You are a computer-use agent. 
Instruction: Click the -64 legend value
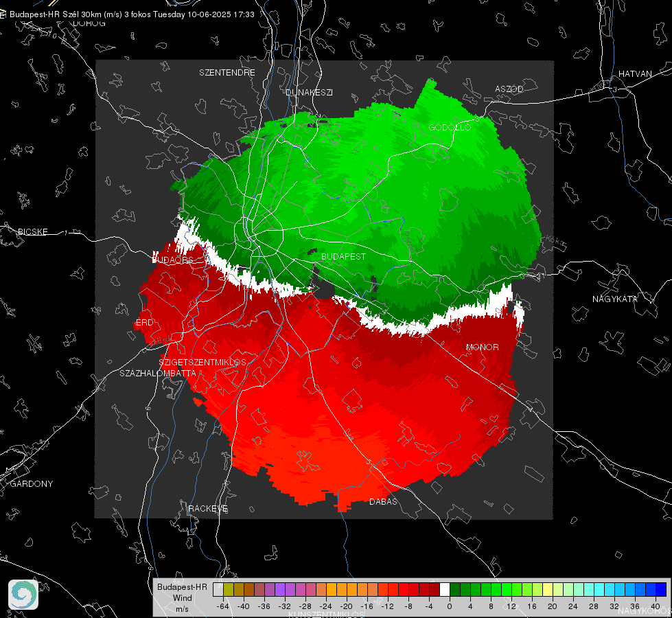pyautogui.click(x=223, y=606)
